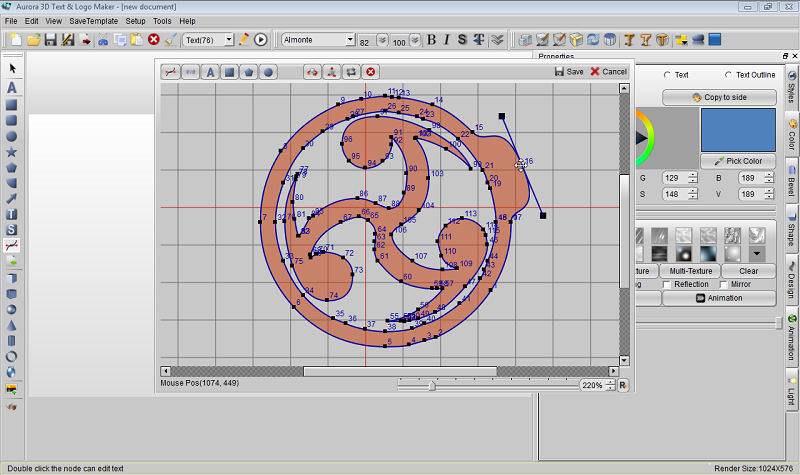
Task: Click the bold B formatting icon
Action: tap(431, 40)
